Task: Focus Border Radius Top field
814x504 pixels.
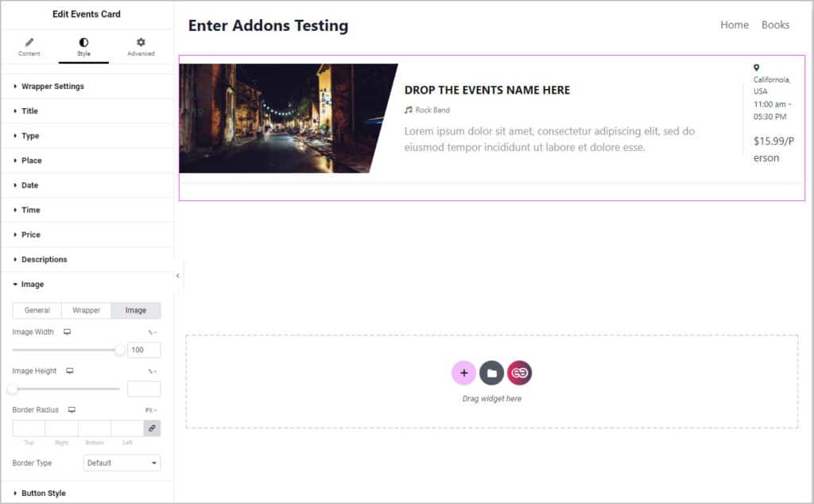Action: 29,428
